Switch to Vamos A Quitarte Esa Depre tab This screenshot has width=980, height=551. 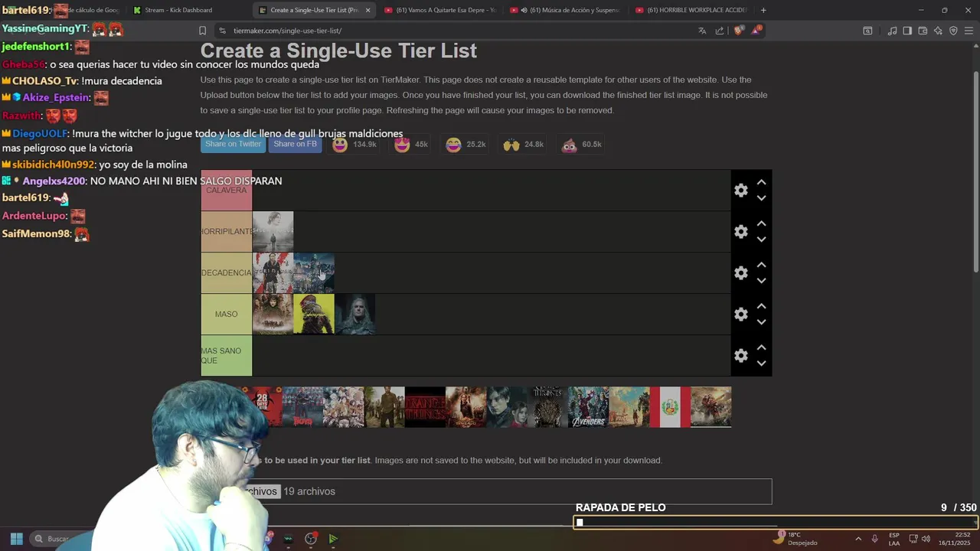click(440, 10)
